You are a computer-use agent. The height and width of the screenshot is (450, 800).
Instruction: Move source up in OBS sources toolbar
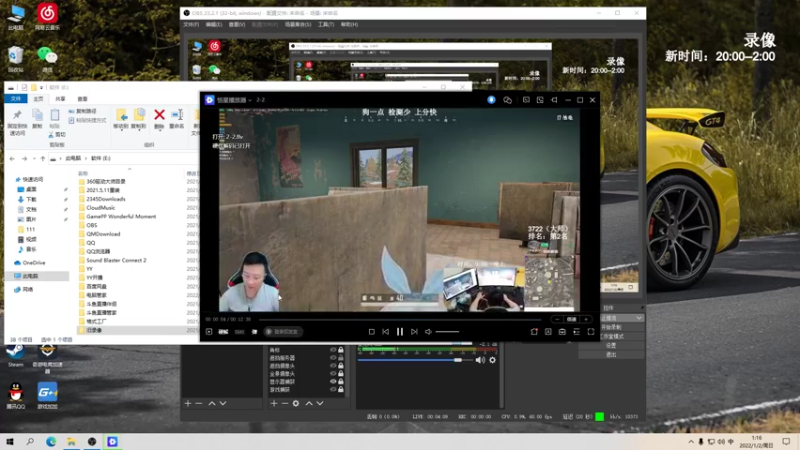(x=309, y=403)
